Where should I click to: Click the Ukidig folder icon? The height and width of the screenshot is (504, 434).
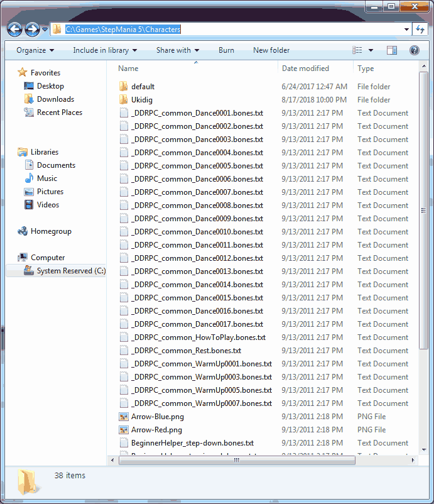[x=123, y=100]
